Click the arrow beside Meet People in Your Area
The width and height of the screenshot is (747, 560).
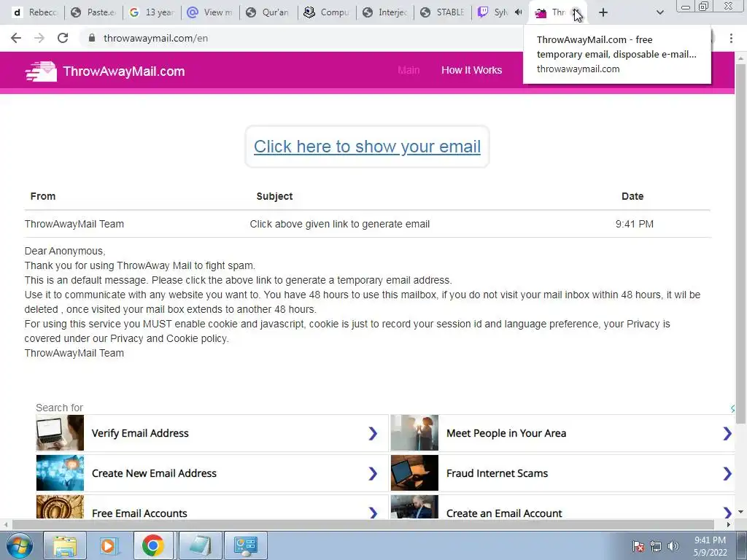(x=727, y=433)
